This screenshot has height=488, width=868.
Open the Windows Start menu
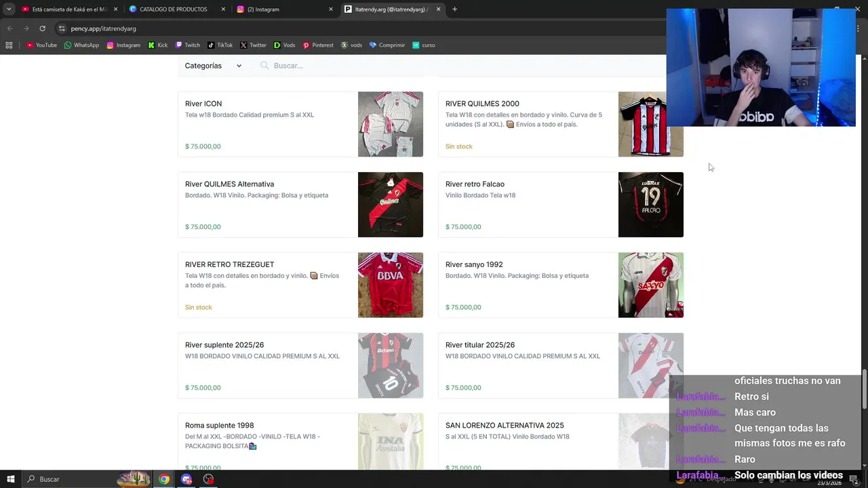(10, 479)
